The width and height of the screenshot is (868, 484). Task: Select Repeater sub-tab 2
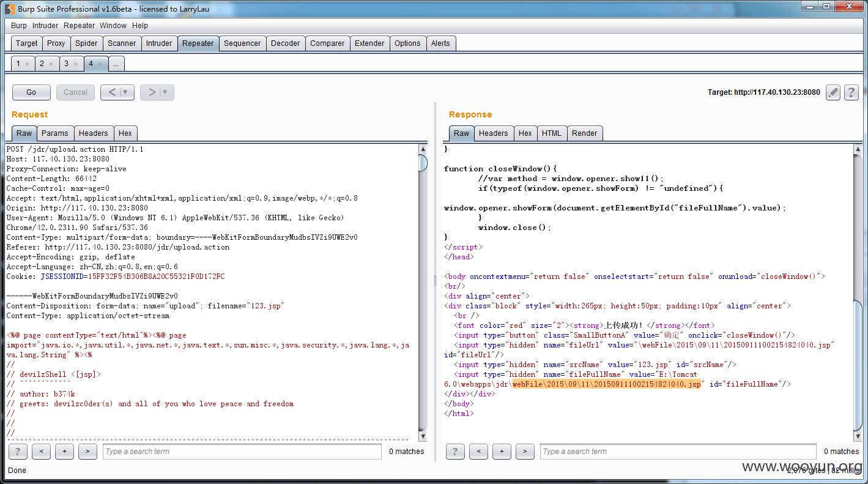click(x=42, y=64)
